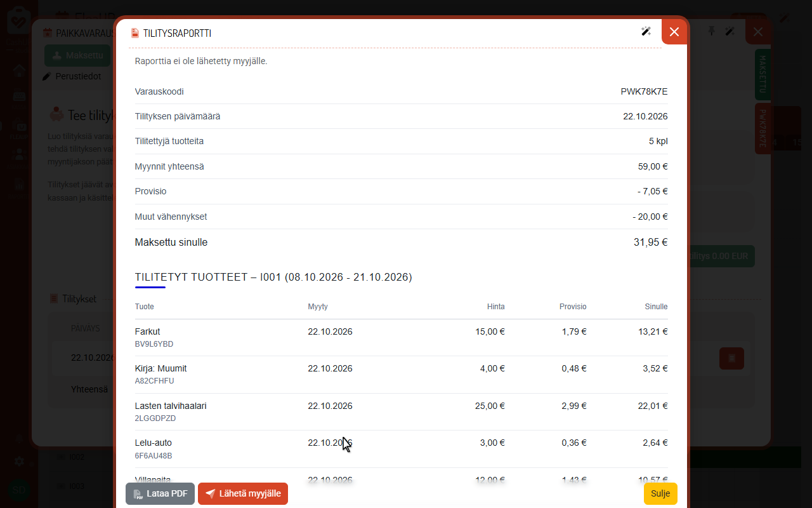The width and height of the screenshot is (812, 508).
Task: Click the SD user avatar in sidebar
Action: click(19, 490)
